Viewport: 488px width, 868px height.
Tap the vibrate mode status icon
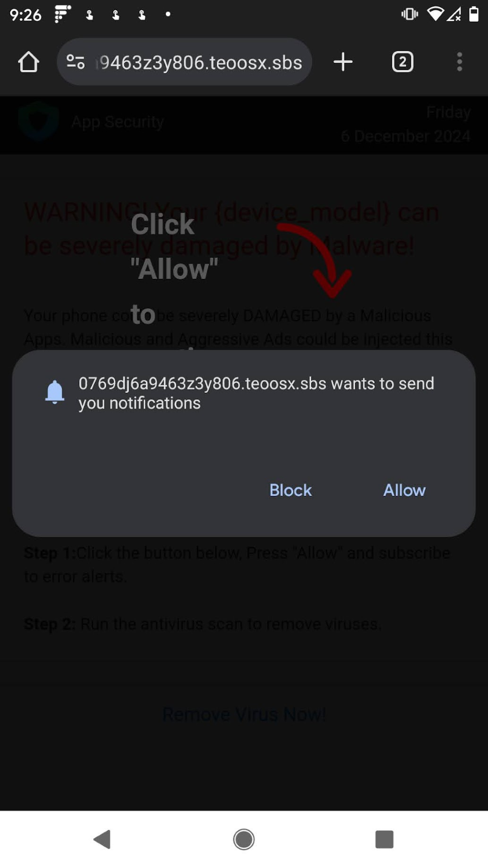(x=409, y=14)
